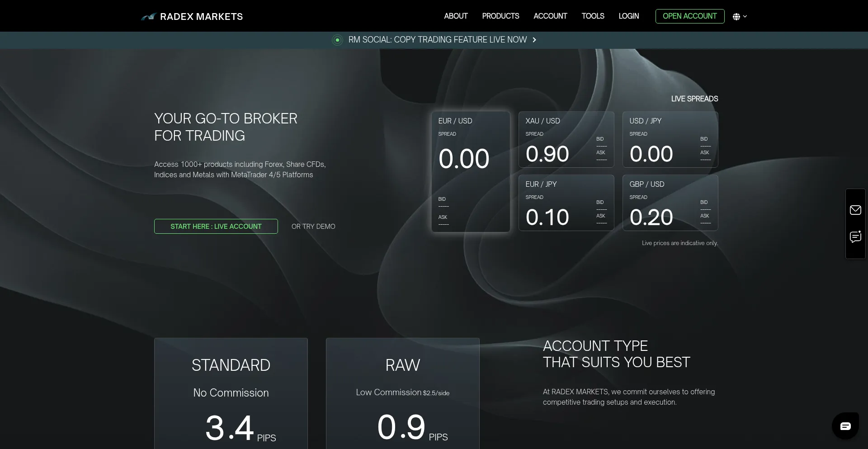This screenshot has width=868, height=449.
Task: Open the language globe selector
Action: tap(740, 16)
